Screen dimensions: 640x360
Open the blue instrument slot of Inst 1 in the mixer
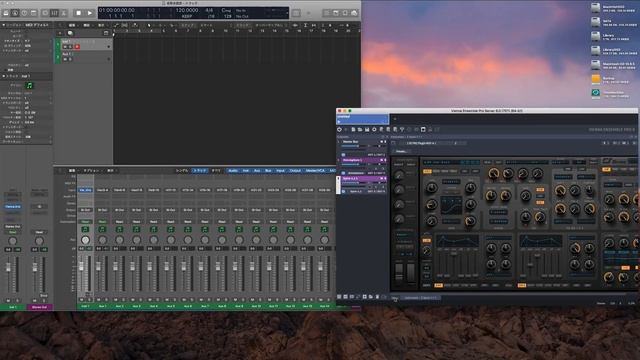[x=85, y=190]
